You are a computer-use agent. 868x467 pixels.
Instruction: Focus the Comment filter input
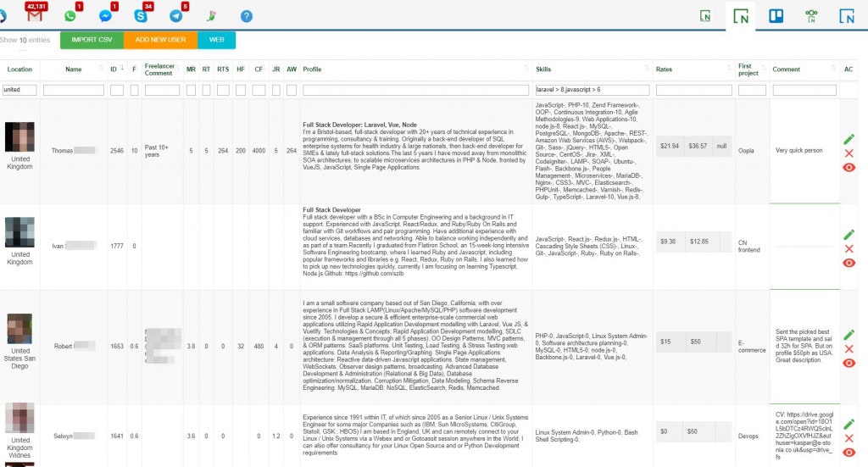coord(804,90)
